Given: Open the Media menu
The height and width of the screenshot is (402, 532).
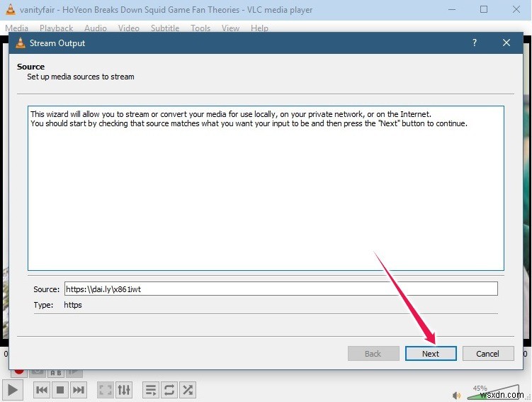Looking at the screenshot, I should point(16,28).
